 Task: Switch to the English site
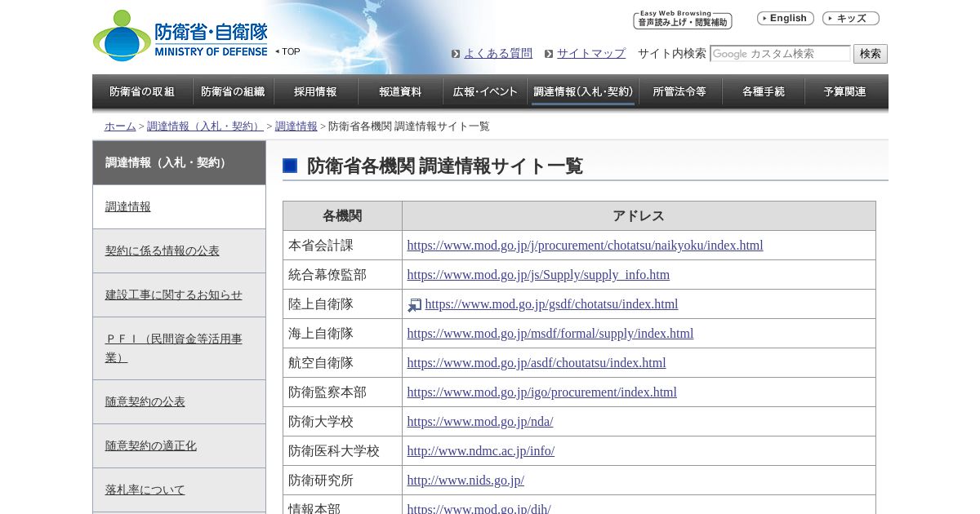785,18
